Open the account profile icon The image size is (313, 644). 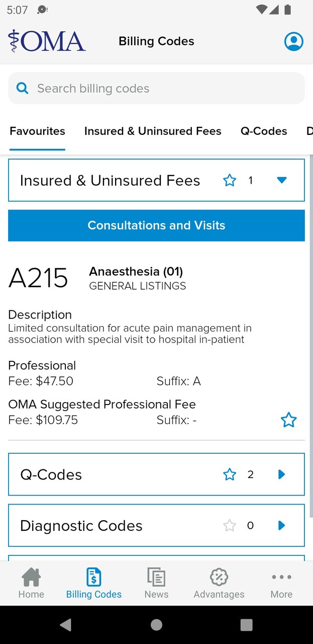coord(294,41)
